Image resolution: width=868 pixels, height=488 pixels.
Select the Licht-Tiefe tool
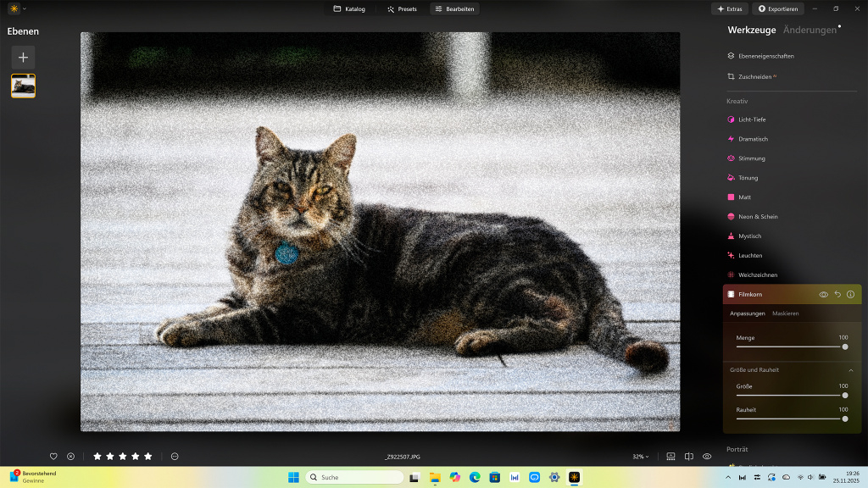[751, 119]
